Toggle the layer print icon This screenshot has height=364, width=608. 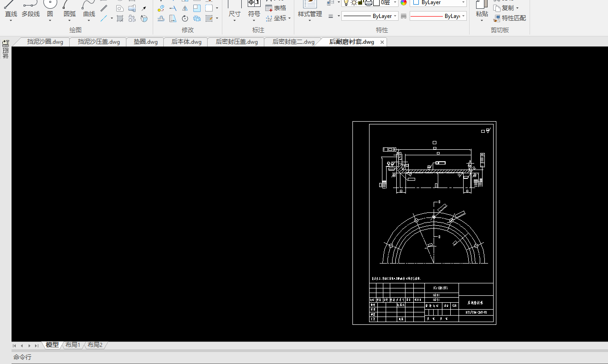pyautogui.click(x=368, y=3)
